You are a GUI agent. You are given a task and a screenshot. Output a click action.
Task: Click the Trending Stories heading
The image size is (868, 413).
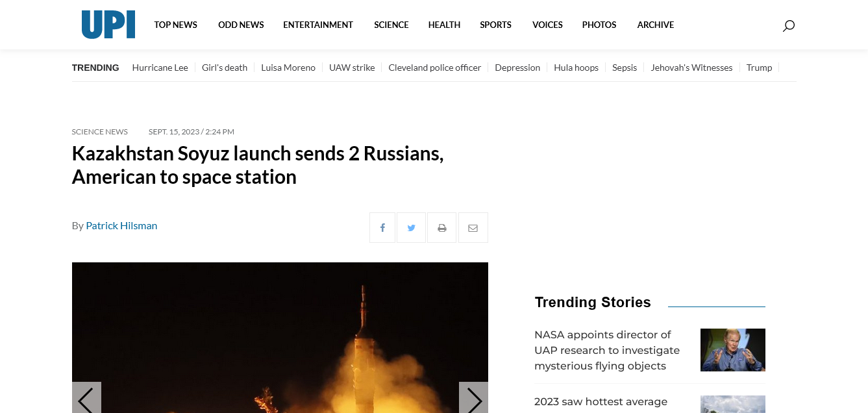click(593, 302)
